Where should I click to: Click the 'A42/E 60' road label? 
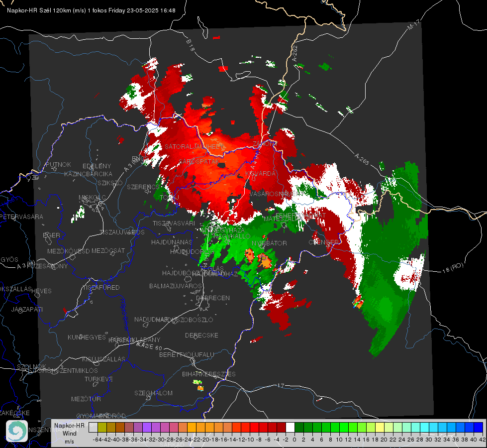[149, 346]
